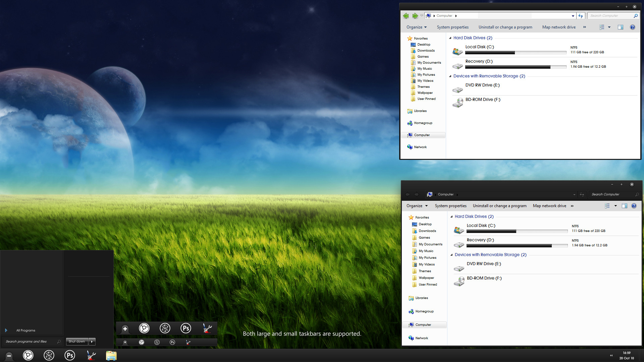Click the Search programs and files box
Viewport: 644px width, 362px height.
(33, 342)
